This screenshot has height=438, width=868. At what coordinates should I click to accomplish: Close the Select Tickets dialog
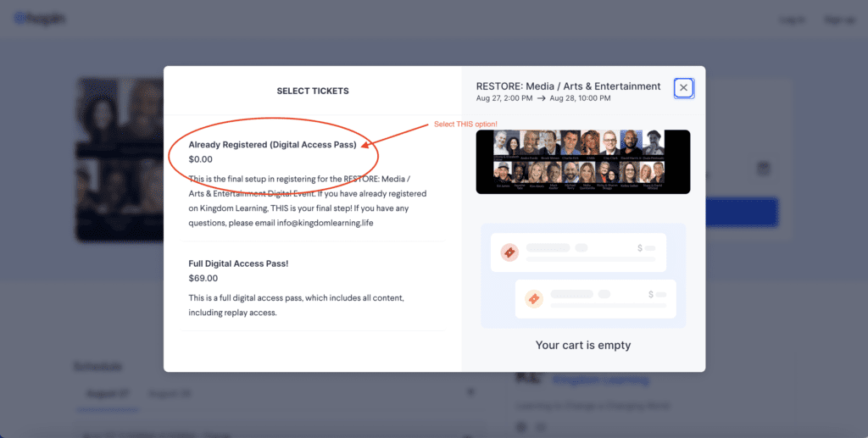coord(684,88)
